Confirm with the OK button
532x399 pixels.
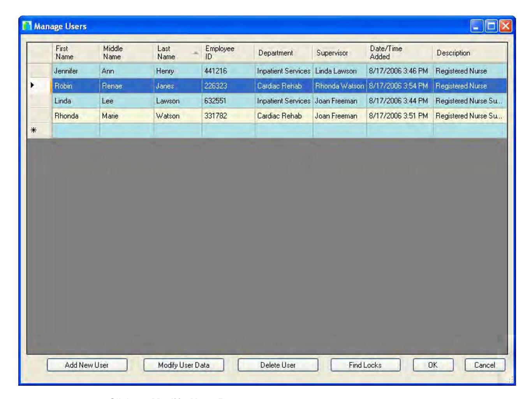click(433, 365)
